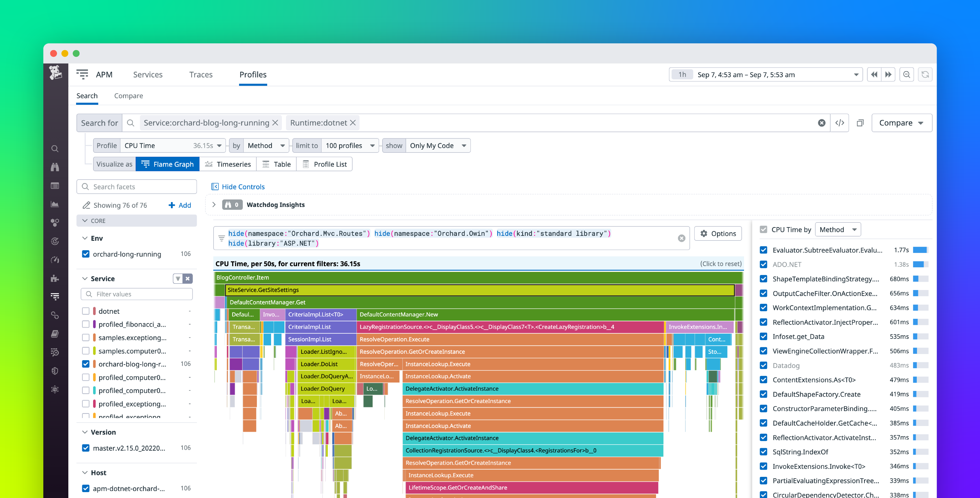Collapse the Service facet section

click(x=85, y=278)
